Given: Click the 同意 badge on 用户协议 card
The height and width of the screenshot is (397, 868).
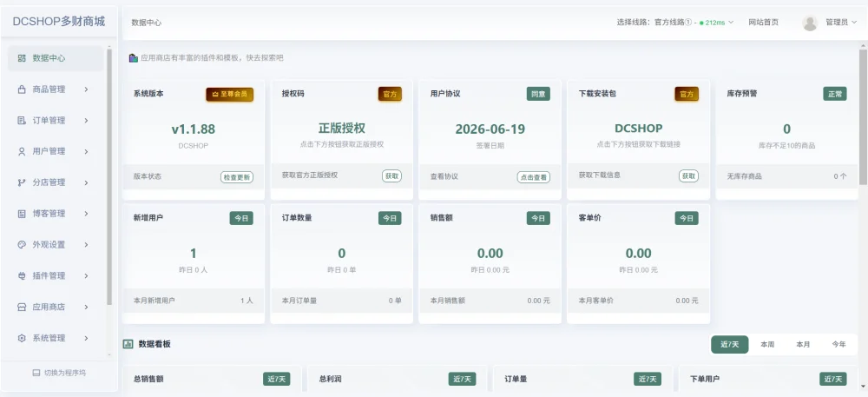Looking at the screenshot, I should click(538, 94).
